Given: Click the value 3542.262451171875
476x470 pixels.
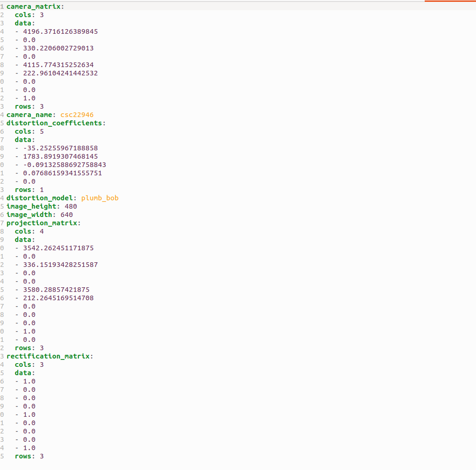Looking at the screenshot, I should tap(58, 248).
